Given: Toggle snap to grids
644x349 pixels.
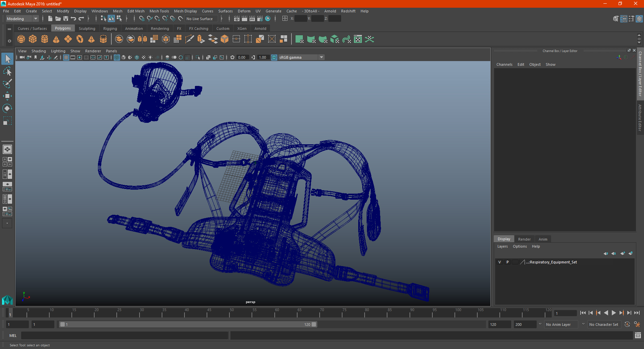Looking at the screenshot, I should coord(142,19).
